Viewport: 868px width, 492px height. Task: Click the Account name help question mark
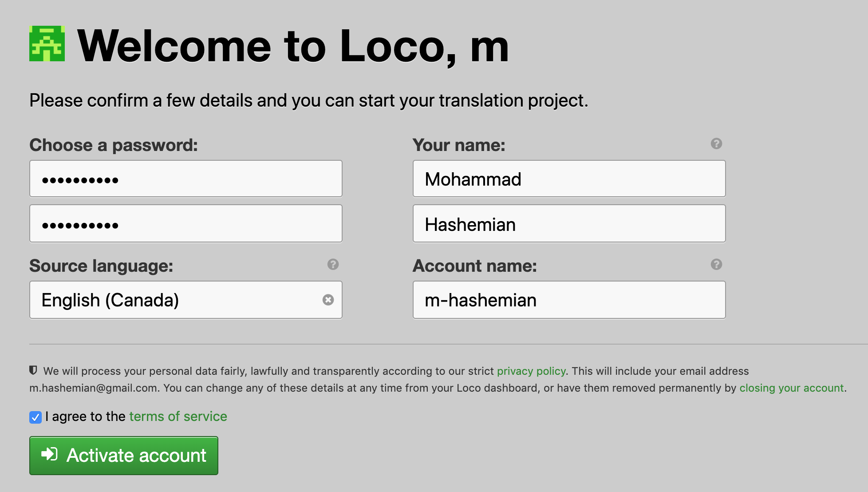pos(716,264)
